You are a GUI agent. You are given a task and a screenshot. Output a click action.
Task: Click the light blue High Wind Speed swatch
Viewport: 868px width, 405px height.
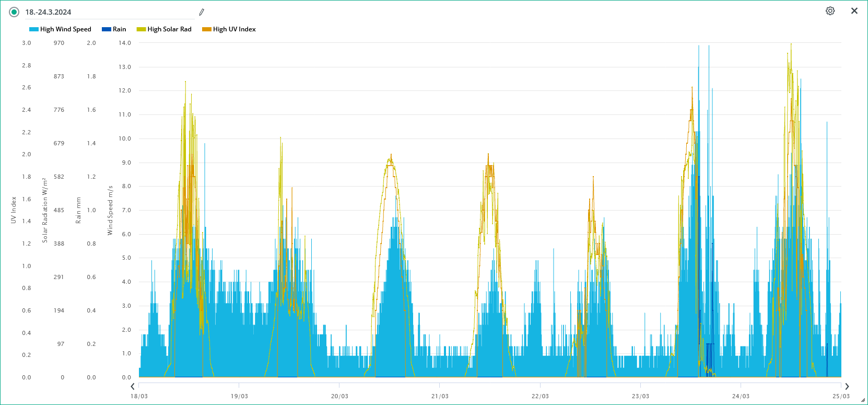click(34, 29)
